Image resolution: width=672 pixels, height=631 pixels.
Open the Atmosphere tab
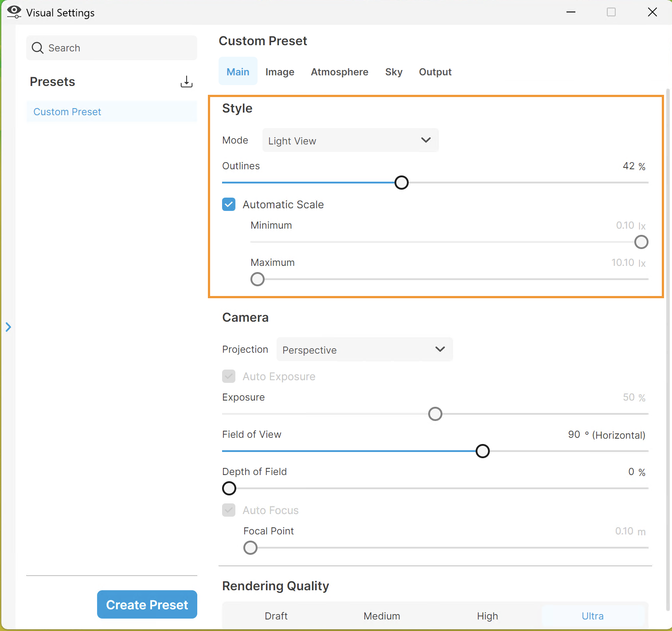click(340, 72)
